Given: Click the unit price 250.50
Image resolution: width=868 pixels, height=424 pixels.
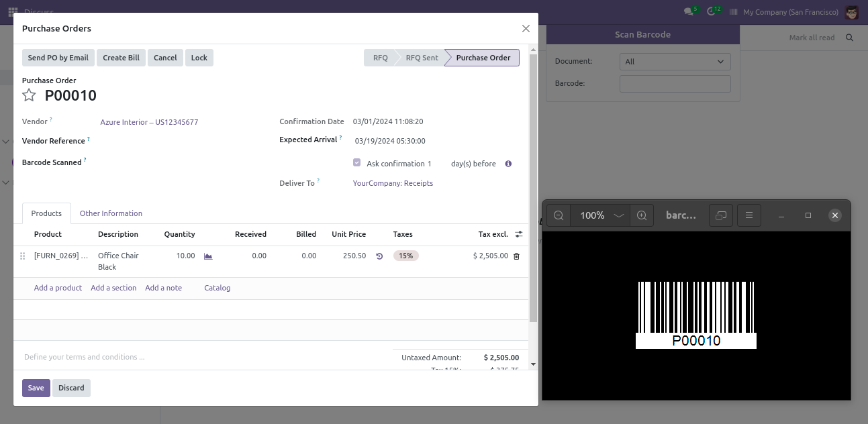Looking at the screenshot, I should [354, 256].
